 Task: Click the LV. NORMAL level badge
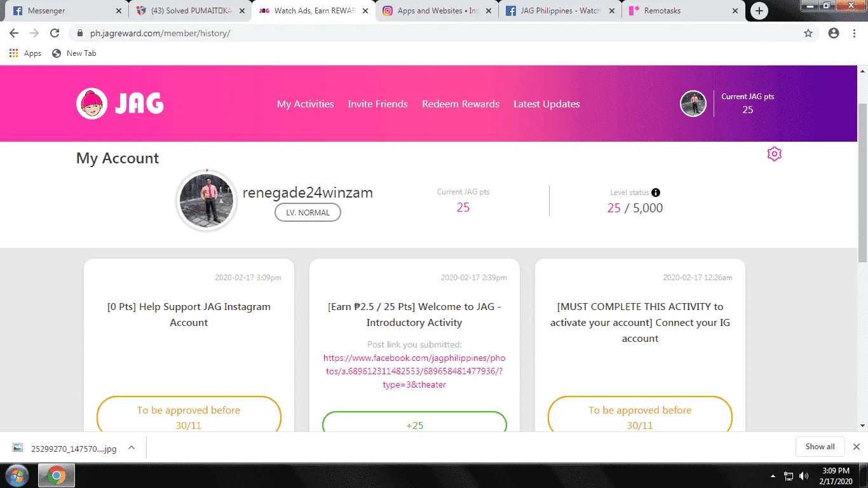click(308, 212)
